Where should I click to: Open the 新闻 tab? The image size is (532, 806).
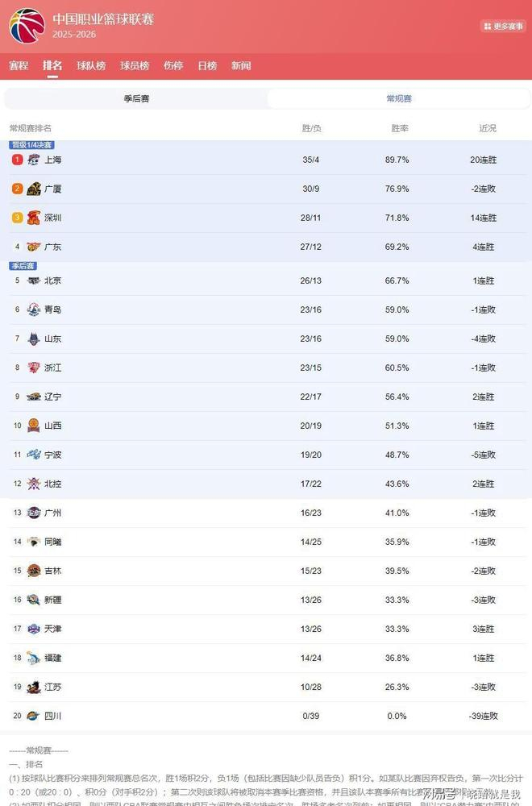[241, 66]
